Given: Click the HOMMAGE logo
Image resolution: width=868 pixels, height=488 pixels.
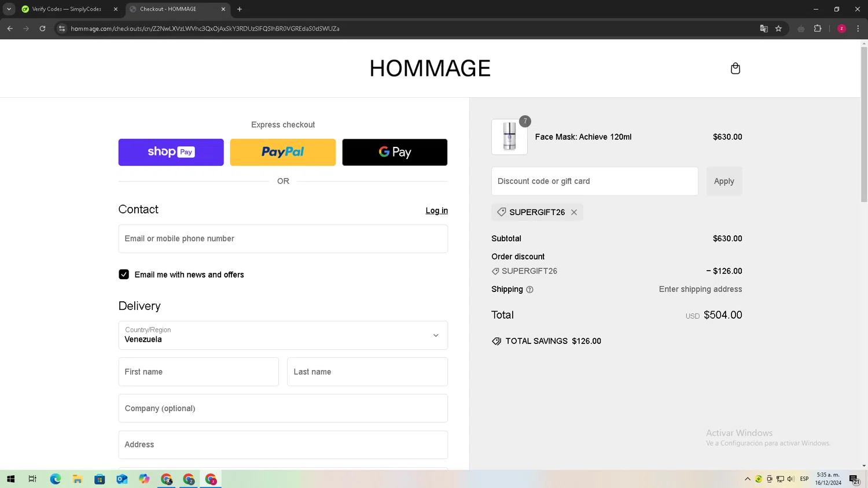Looking at the screenshot, I should click(430, 68).
